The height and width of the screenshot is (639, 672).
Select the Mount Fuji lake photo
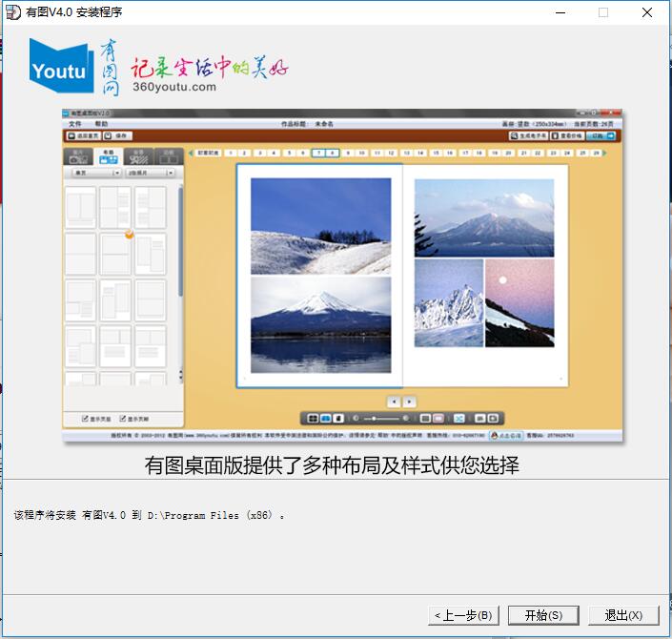click(x=320, y=324)
